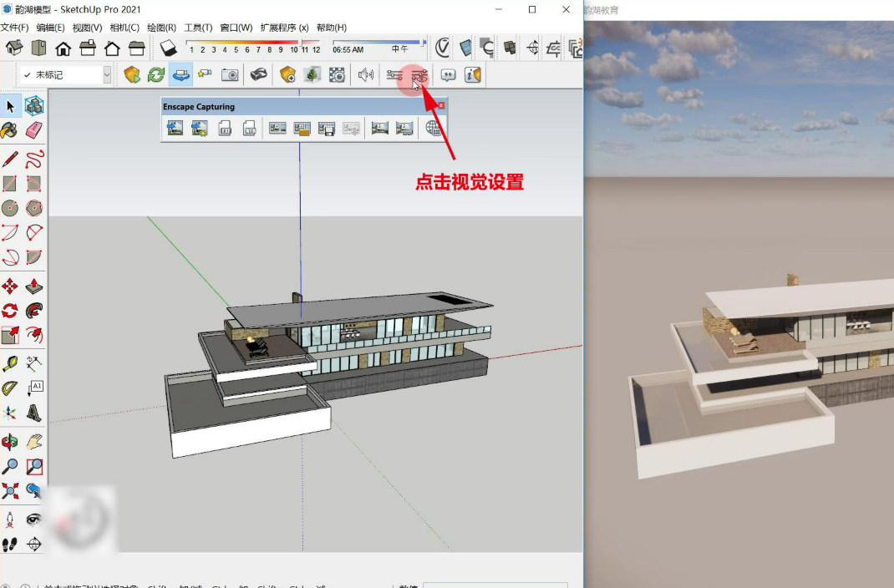894x588 pixels.
Task: Open the 窗口(W) menu
Action: [236, 28]
